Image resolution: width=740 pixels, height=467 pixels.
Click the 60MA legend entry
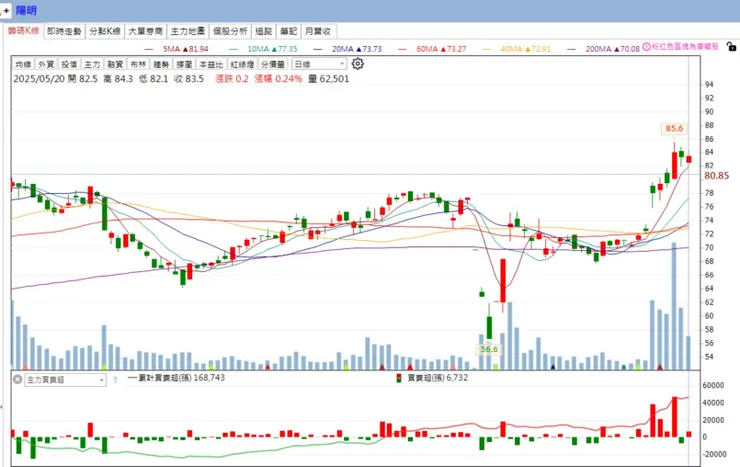click(432, 49)
